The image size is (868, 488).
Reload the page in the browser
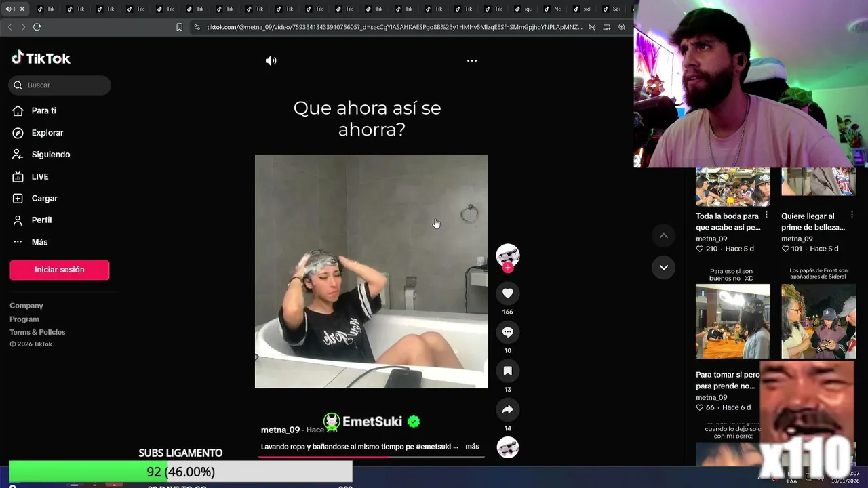pyautogui.click(x=37, y=27)
